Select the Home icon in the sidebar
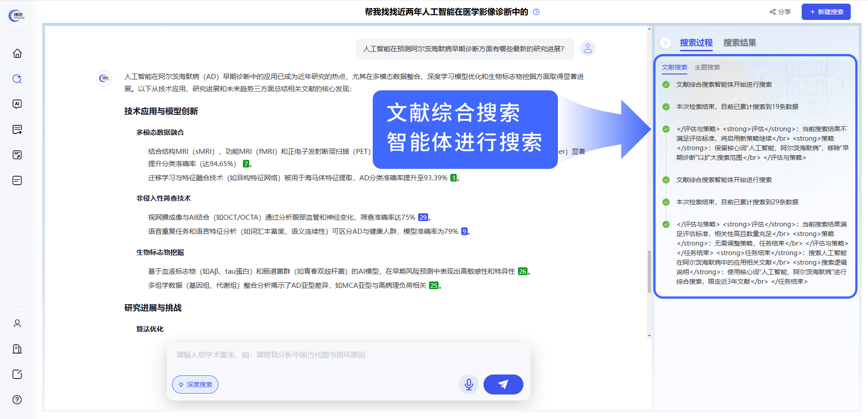 pyautogui.click(x=17, y=53)
